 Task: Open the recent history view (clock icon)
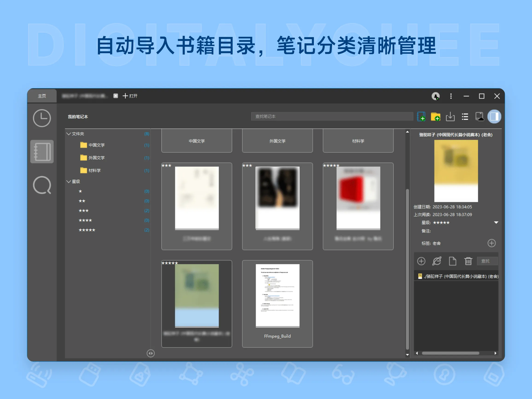[x=42, y=118]
